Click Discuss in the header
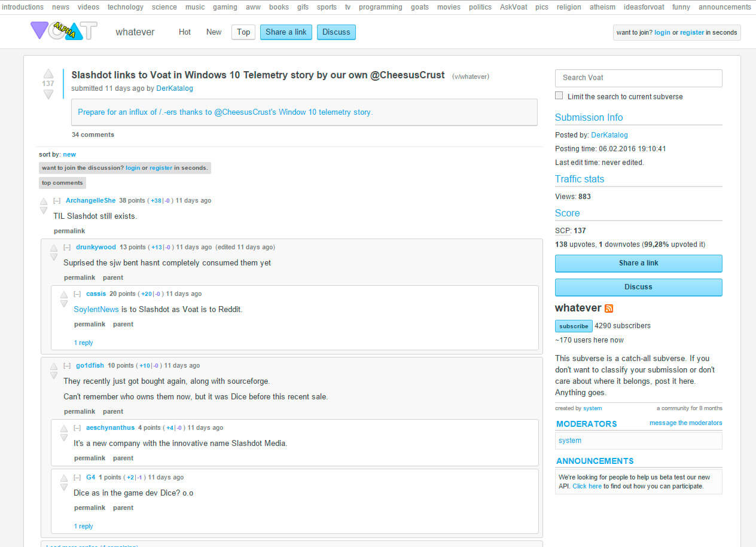The height and width of the screenshot is (547, 756). point(336,32)
